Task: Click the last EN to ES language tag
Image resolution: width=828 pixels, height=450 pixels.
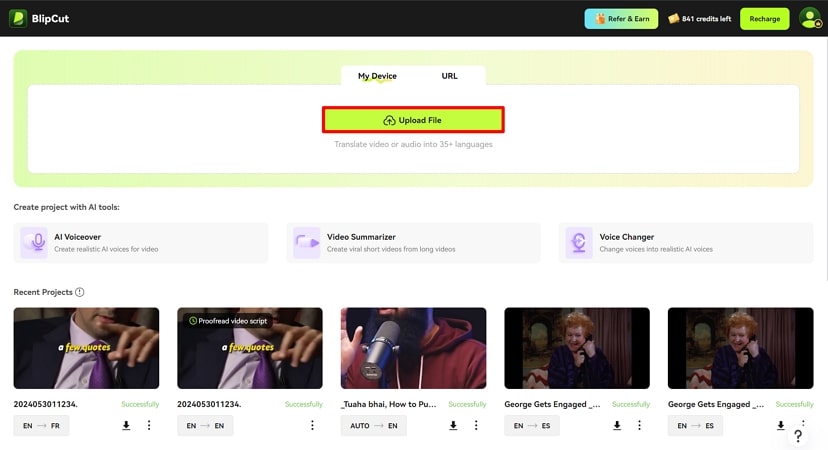Action: click(x=695, y=426)
